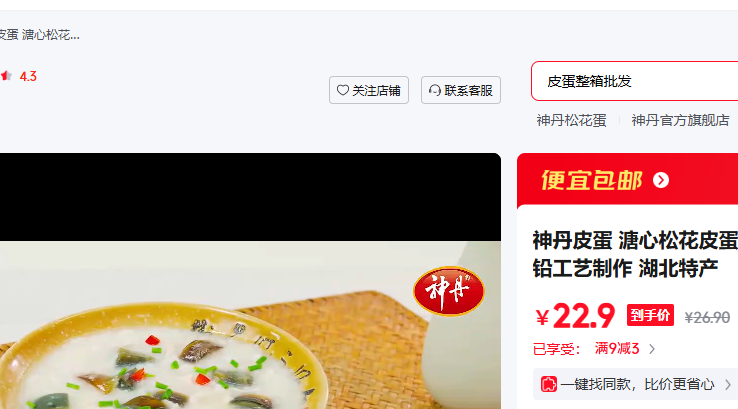This screenshot has width=738, height=409.
Task: Click the 神丹 brand logo on the video
Action: tap(449, 291)
